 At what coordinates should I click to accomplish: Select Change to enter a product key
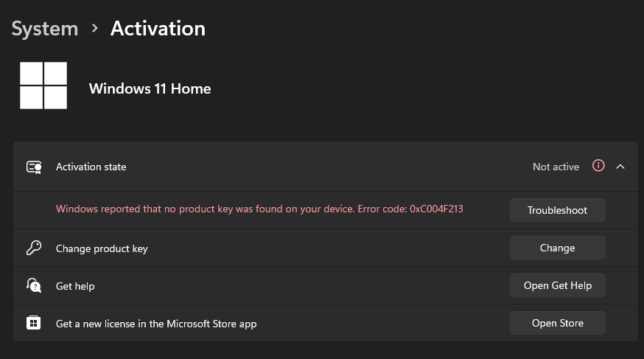557,248
